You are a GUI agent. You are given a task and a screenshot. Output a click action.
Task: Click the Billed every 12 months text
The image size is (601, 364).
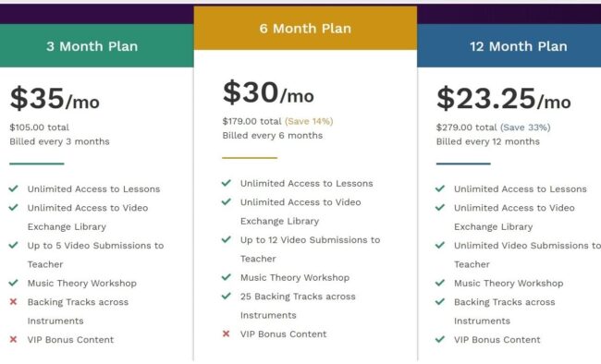487,141
